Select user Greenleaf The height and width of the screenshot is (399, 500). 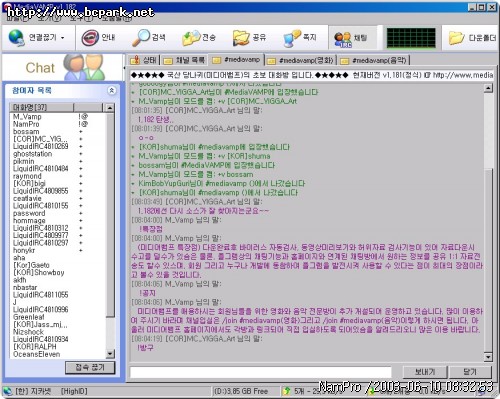(28, 317)
